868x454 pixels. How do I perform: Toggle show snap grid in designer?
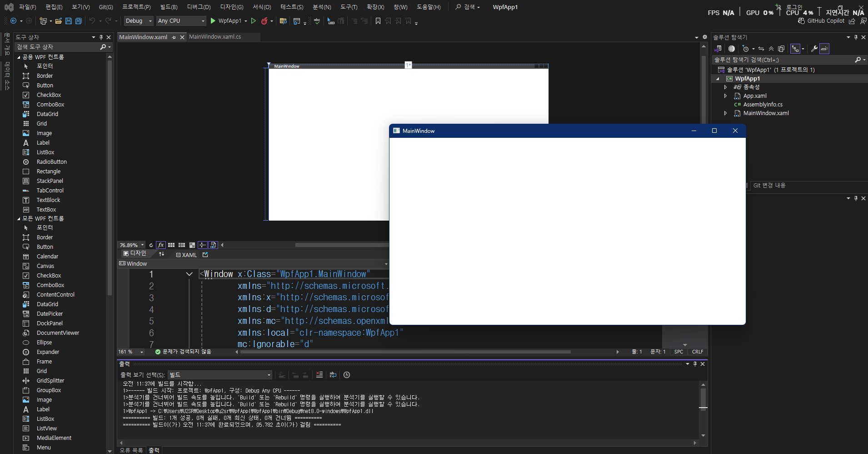171,245
